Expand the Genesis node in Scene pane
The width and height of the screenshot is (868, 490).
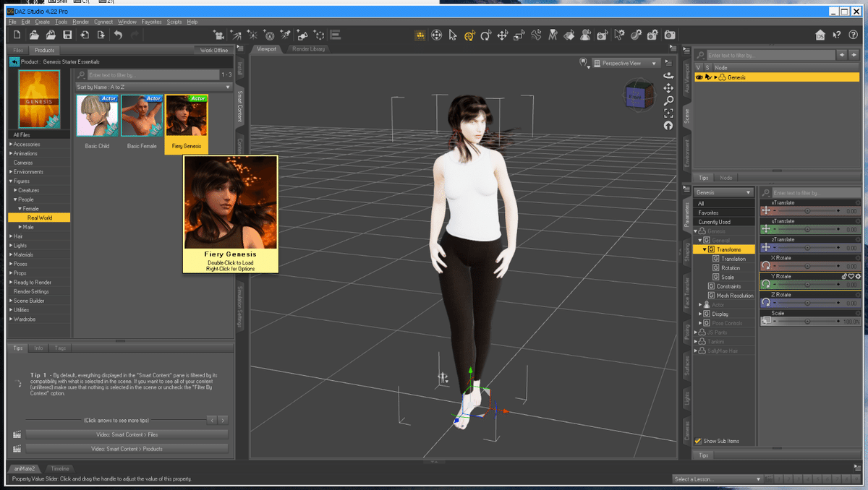[x=717, y=77]
